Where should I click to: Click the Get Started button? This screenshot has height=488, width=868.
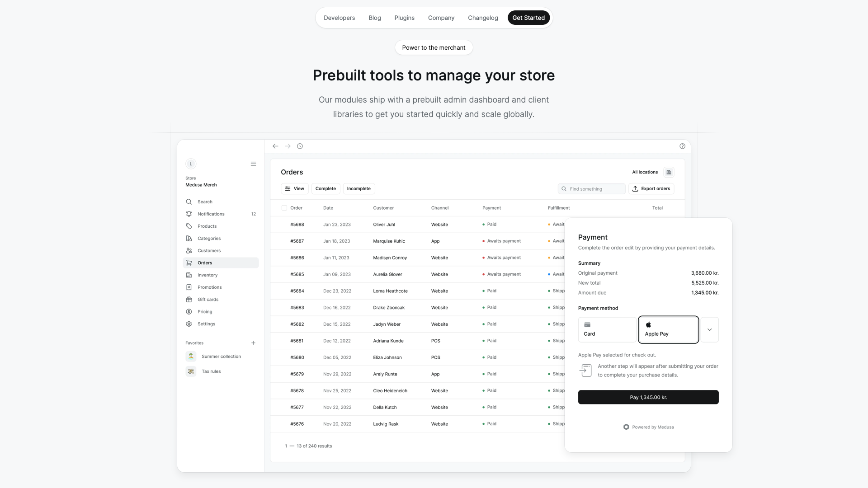pos(528,18)
